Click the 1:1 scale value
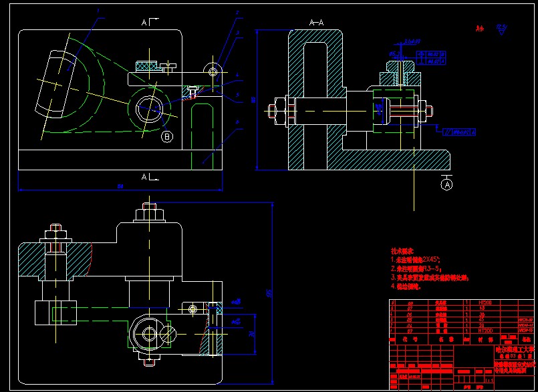This screenshot has height=392, width=538. coord(488,381)
